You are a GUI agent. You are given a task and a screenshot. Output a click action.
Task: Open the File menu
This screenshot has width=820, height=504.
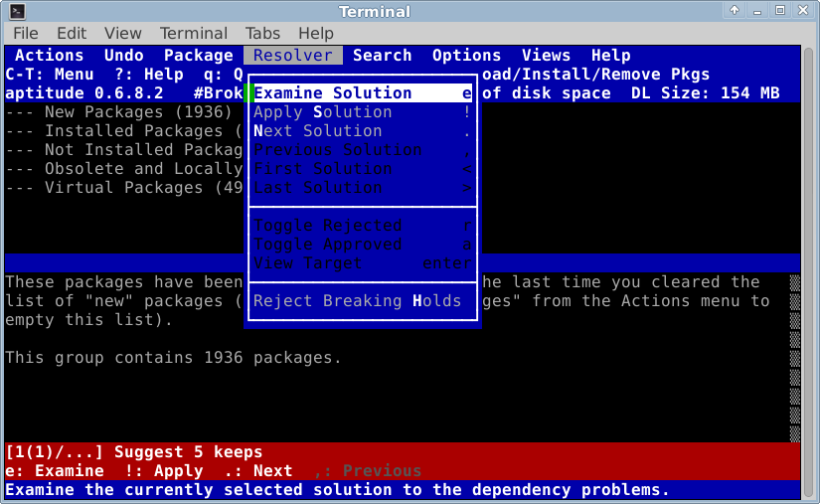[26, 34]
